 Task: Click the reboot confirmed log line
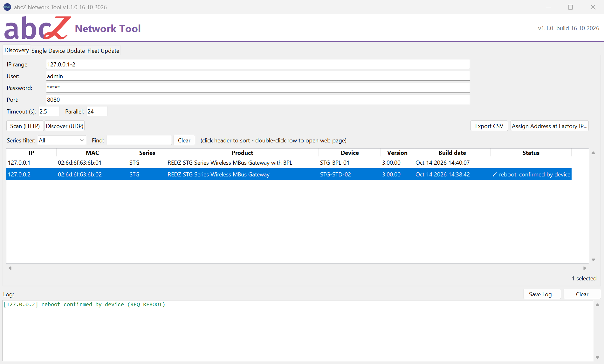pos(84,304)
